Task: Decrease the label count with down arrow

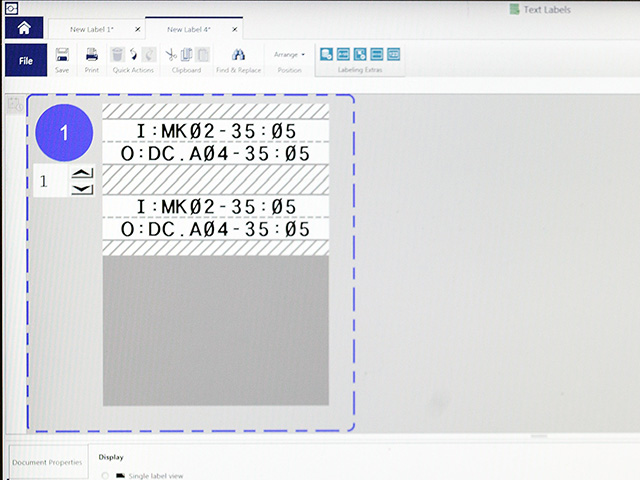Action: pyautogui.click(x=82, y=189)
